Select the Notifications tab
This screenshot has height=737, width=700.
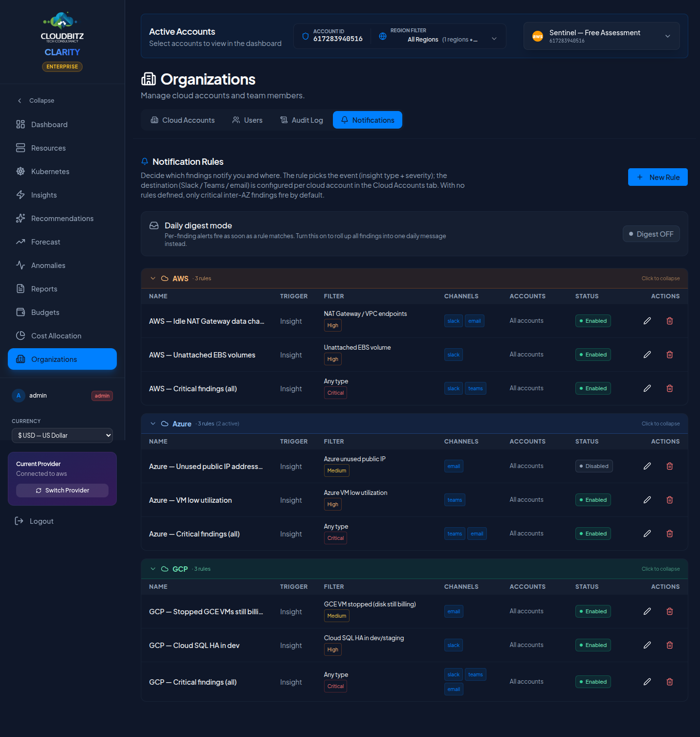[x=368, y=120]
